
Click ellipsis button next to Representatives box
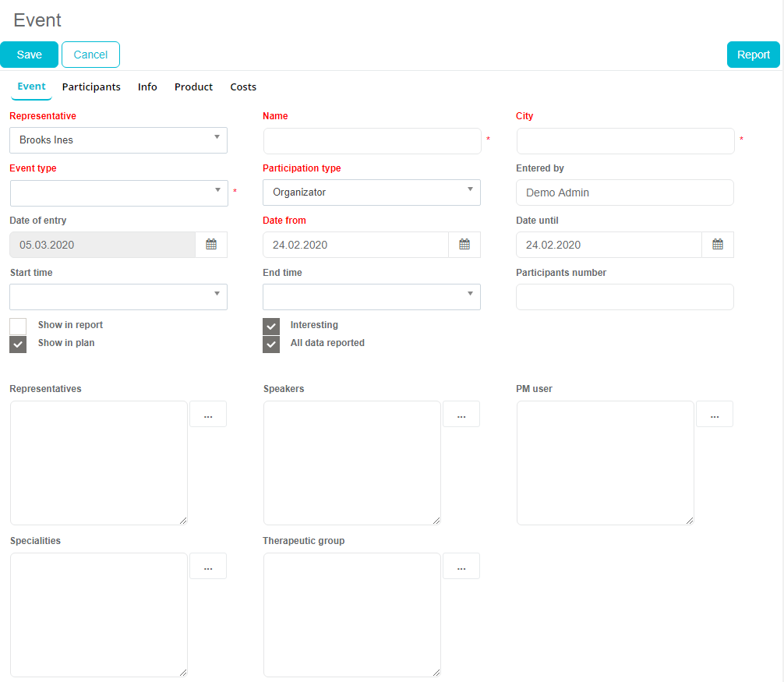point(208,415)
